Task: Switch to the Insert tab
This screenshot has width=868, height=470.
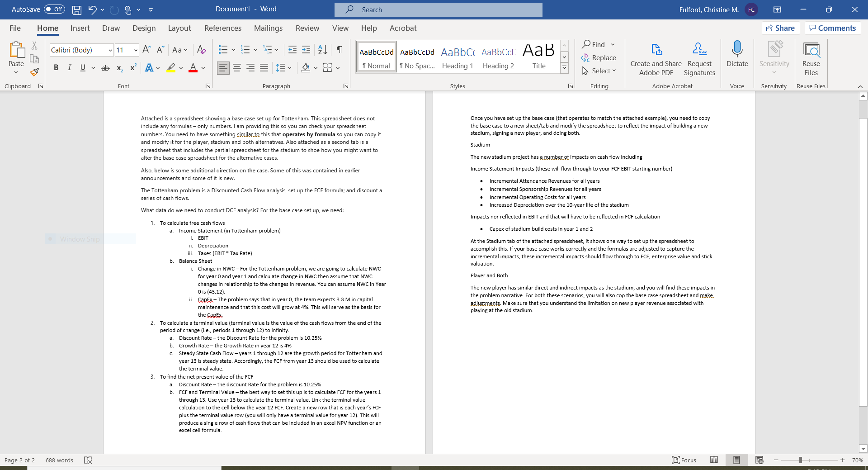Action: click(80, 28)
